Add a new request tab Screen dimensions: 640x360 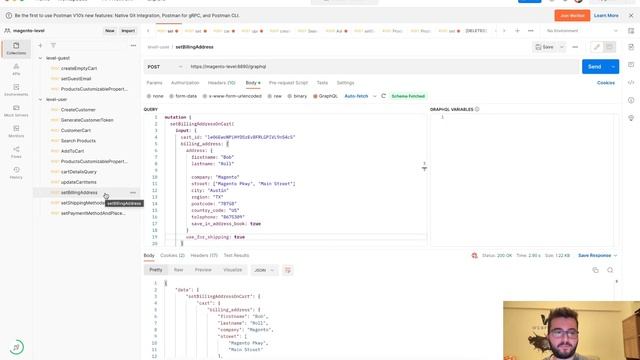coord(517,31)
